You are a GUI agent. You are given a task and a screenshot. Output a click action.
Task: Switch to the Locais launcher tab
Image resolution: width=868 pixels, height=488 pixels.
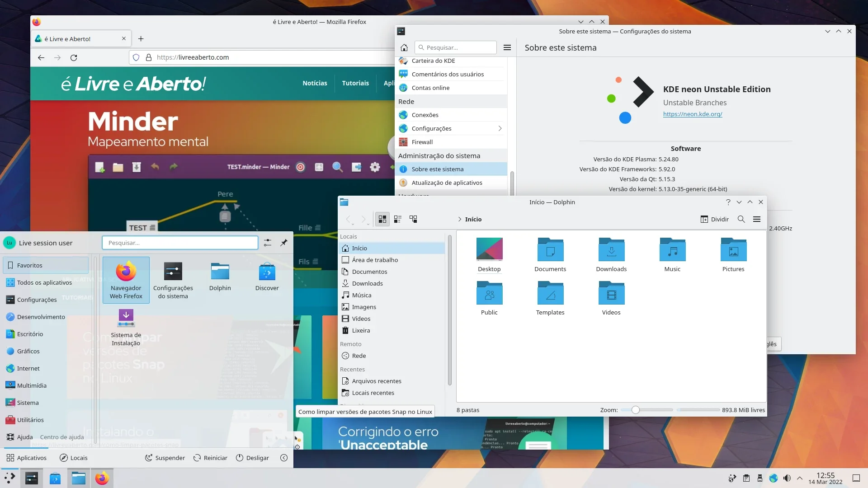point(74,458)
